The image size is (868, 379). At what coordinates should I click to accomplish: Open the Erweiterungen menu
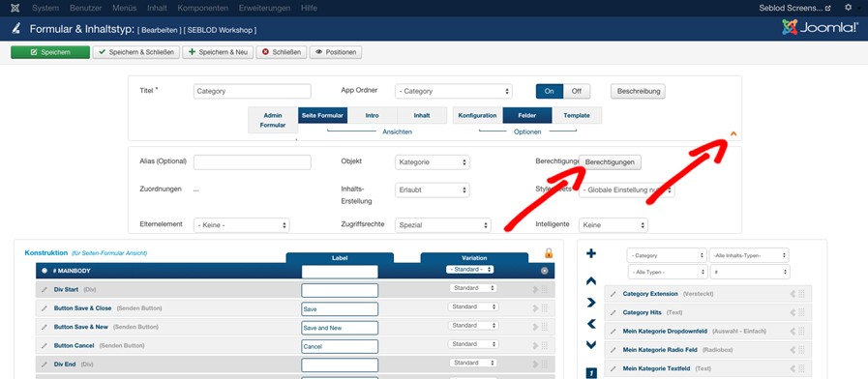(264, 9)
